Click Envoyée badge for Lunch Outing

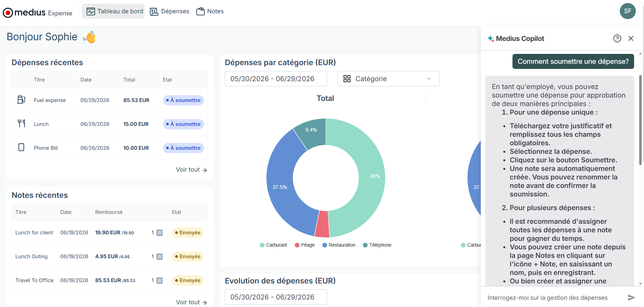pos(188,257)
